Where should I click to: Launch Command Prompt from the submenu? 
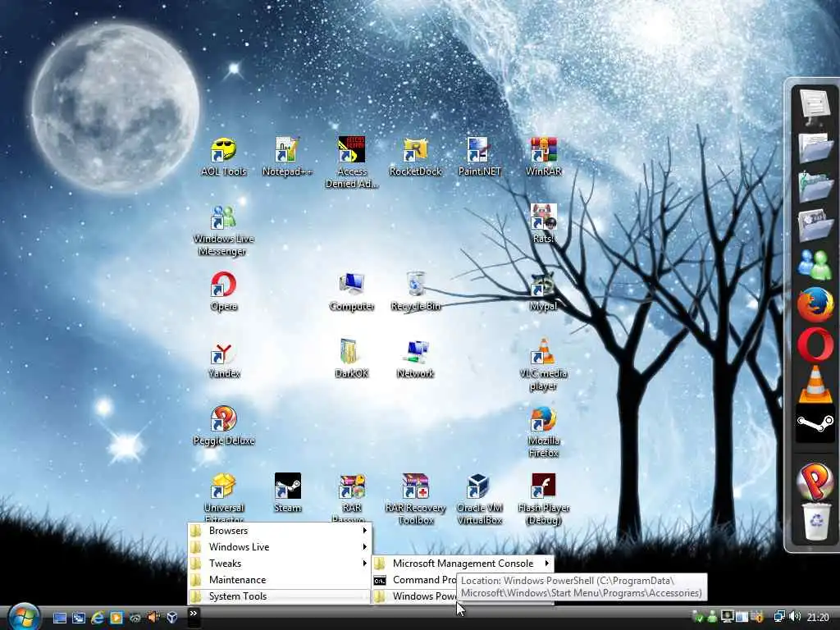pyautogui.click(x=414, y=580)
